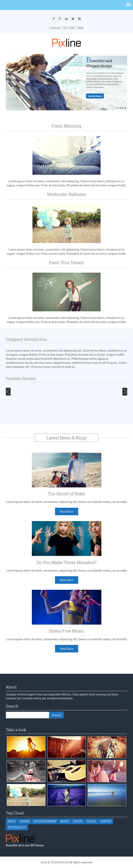
Task: Open the hamburger navigation menu
Action: click(x=128, y=5)
